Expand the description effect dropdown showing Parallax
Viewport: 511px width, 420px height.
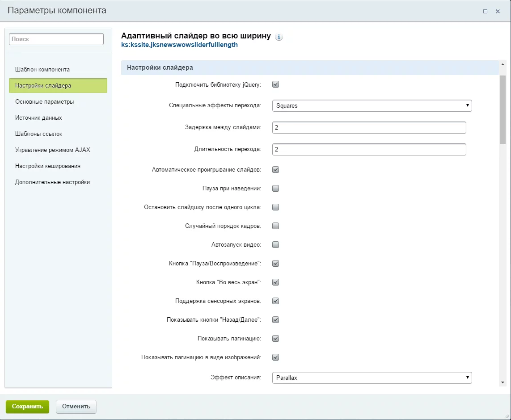372,378
